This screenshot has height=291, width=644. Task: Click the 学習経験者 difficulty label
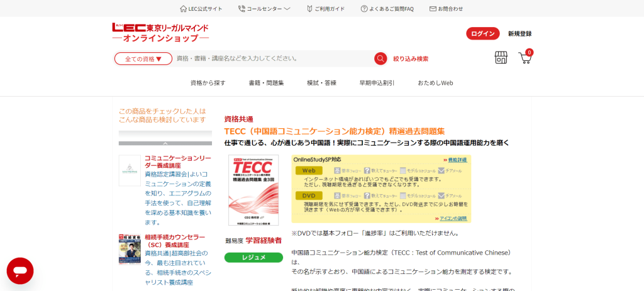(264, 241)
